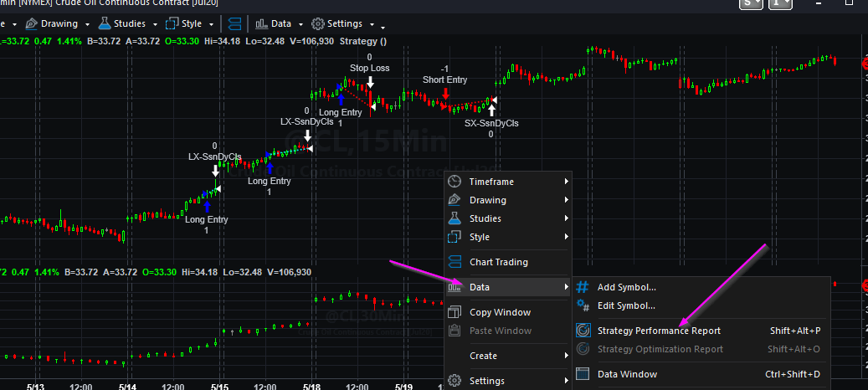The width and height of the screenshot is (868, 390).
Task: Expand the Timeframe submenu arrow
Action: (567, 182)
